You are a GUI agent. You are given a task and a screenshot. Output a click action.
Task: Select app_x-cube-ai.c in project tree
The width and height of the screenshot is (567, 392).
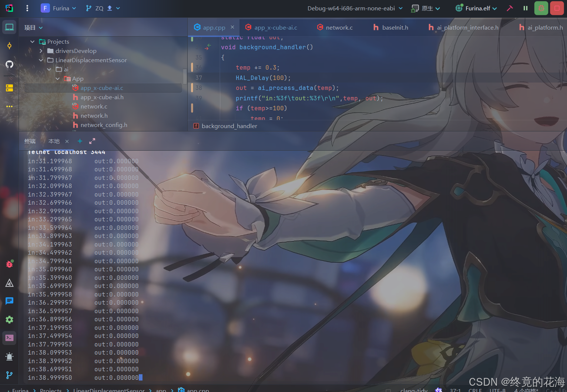tap(102, 88)
